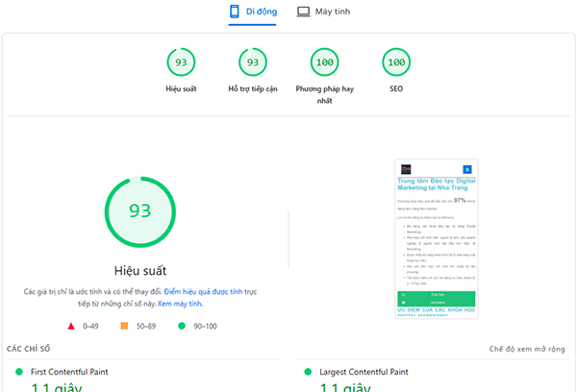Open the SEO 100 score gauge
This screenshot has height=392, width=577.
click(x=394, y=62)
